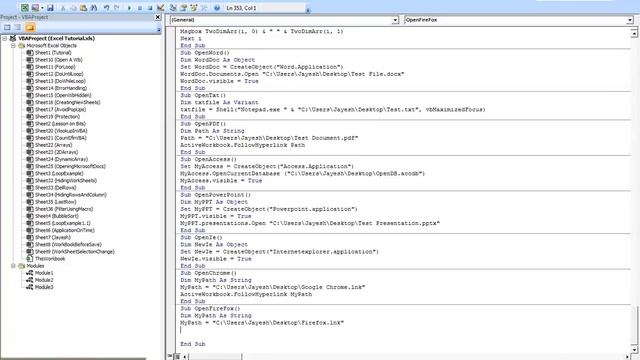Click the Reset stop icon
640x360 pixels.
coord(150,8)
